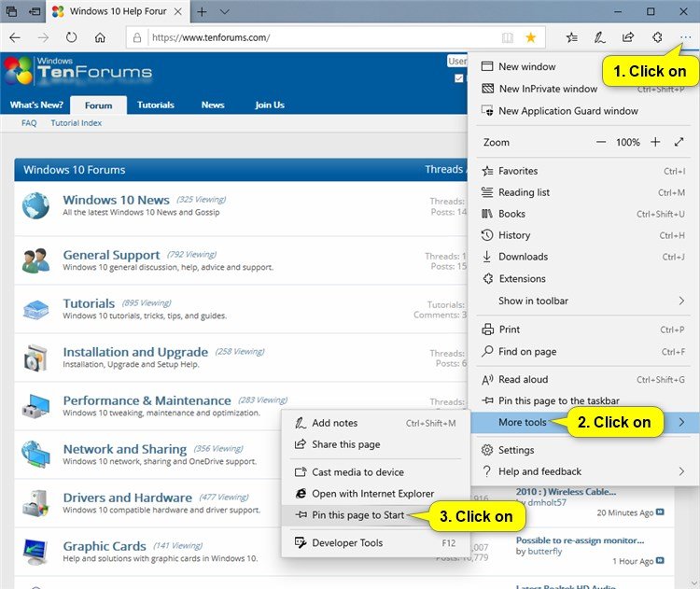This screenshot has height=589, width=700.
Task: Open Settings from the menu
Action: pyautogui.click(x=582, y=450)
